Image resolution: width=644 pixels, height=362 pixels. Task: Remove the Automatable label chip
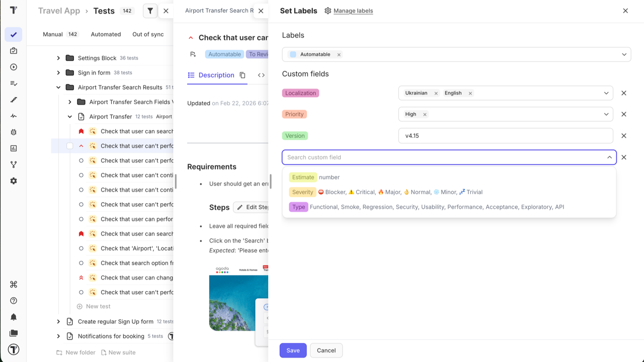(x=339, y=54)
